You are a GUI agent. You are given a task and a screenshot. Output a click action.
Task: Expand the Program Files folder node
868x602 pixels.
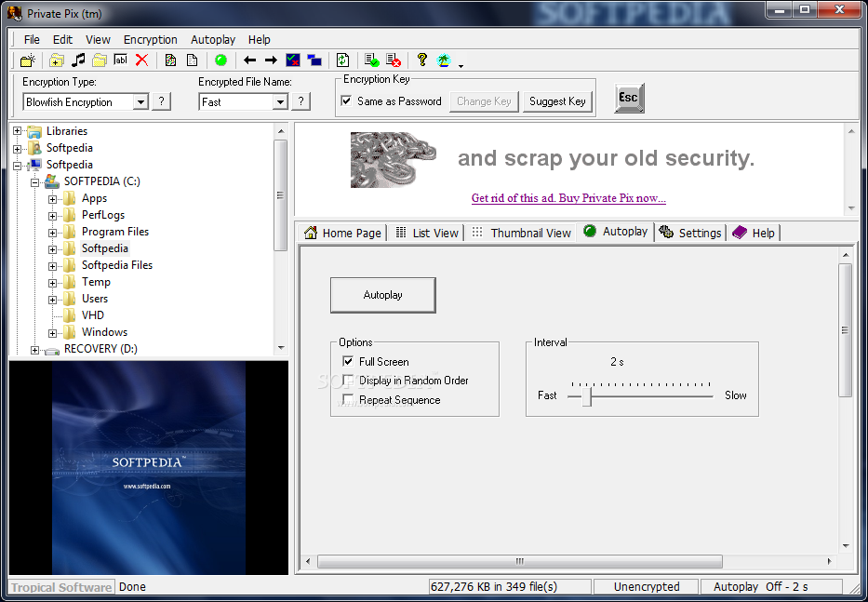click(x=53, y=233)
